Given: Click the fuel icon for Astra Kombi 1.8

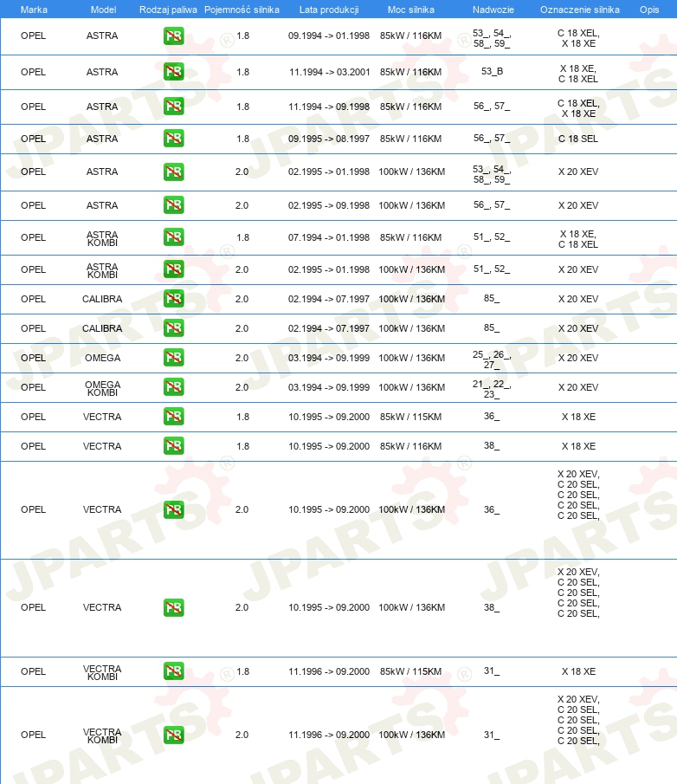Looking at the screenshot, I should [173, 237].
